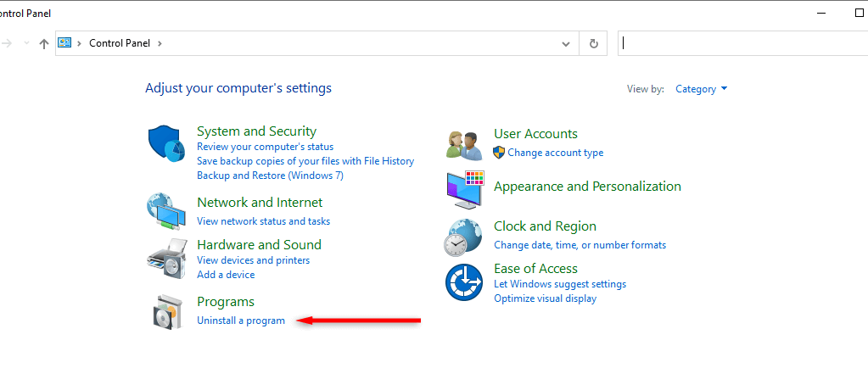Image resolution: width=868 pixels, height=368 pixels.
Task: Click the Ease of Access icon
Action: (x=464, y=282)
